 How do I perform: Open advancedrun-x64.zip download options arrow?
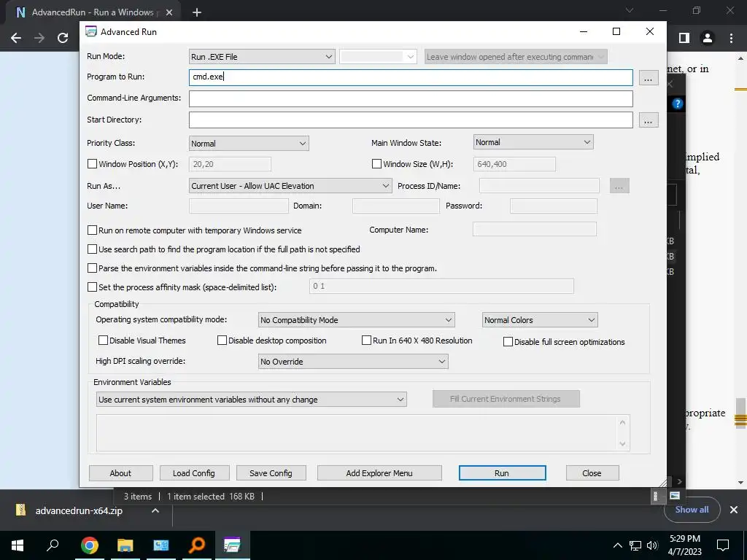[x=155, y=510]
